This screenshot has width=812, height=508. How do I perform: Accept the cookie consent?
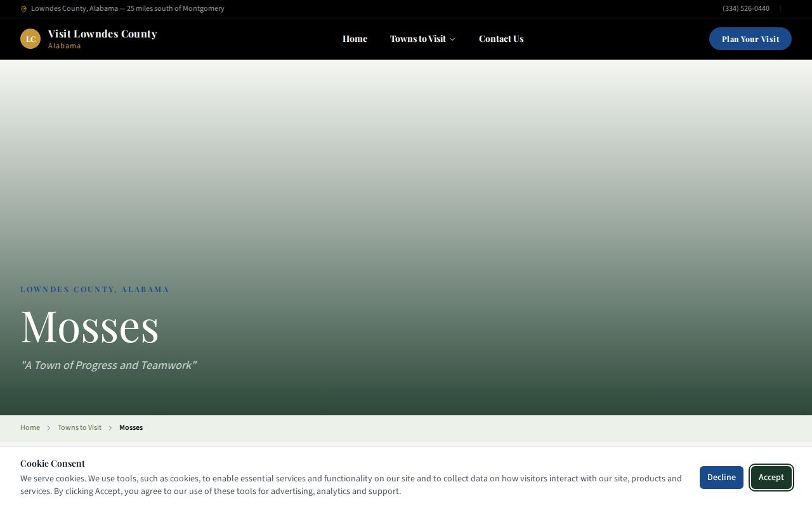(771, 478)
